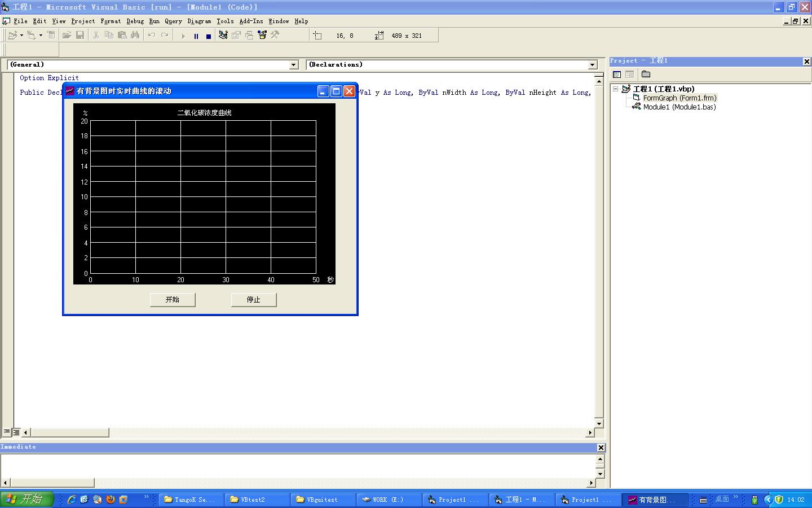Open the Debug menu
The height and width of the screenshot is (508, 812).
[x=135, y=21]
